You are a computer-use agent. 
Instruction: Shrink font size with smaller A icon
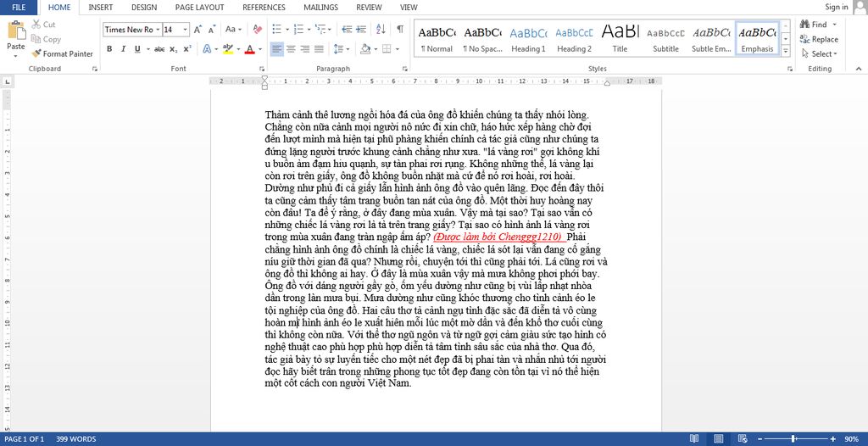[x=212, y=30]
